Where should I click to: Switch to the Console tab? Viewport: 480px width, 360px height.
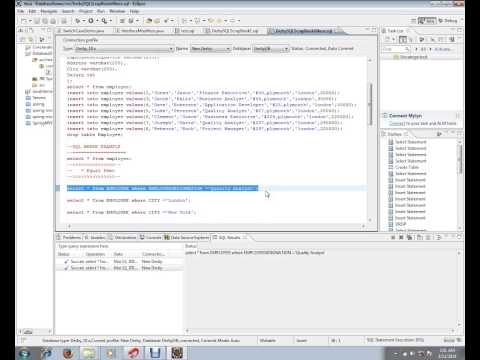pyautogui.click(x=151, y=238)
